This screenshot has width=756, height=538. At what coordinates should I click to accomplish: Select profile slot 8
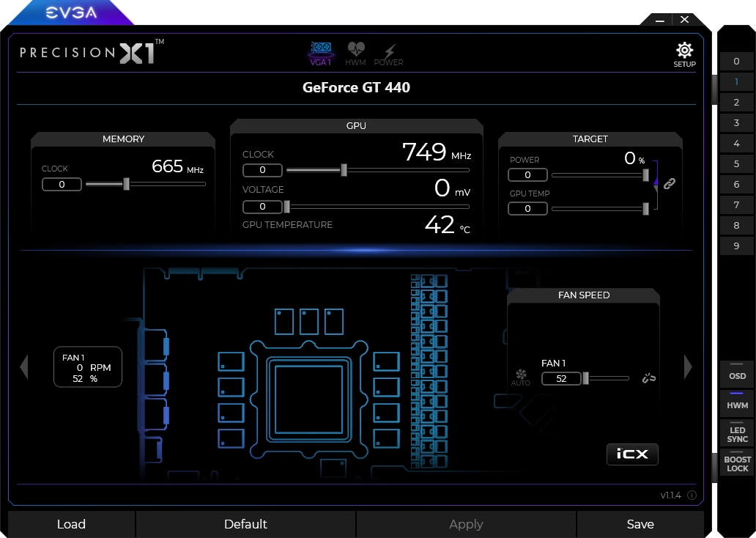click(736, 225)
